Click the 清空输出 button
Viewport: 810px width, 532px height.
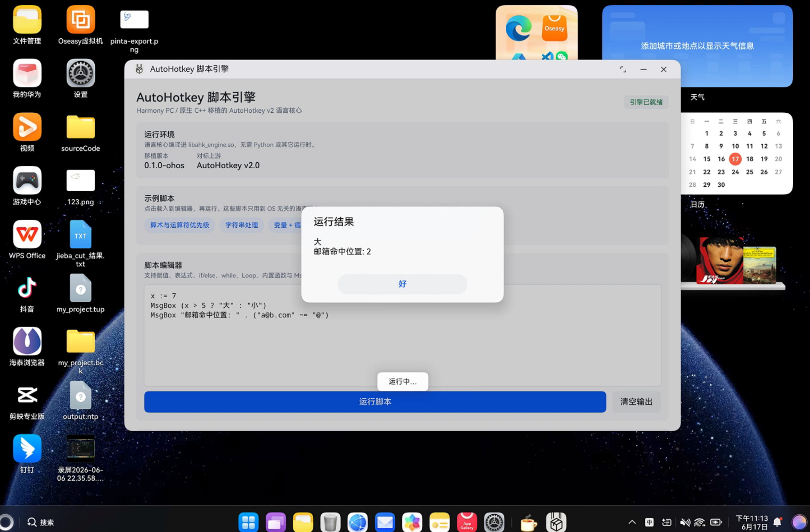(x=636, y=402)
